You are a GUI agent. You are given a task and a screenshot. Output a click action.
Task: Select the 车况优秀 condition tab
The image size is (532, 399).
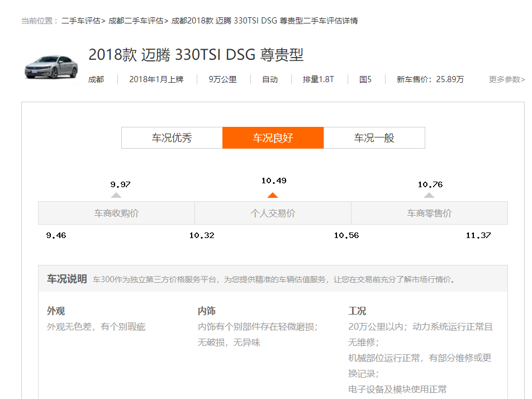172,138
